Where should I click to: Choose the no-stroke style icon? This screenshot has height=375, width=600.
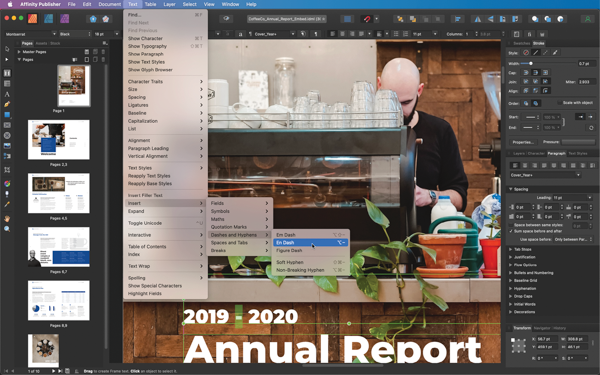(x=526, y=52)
